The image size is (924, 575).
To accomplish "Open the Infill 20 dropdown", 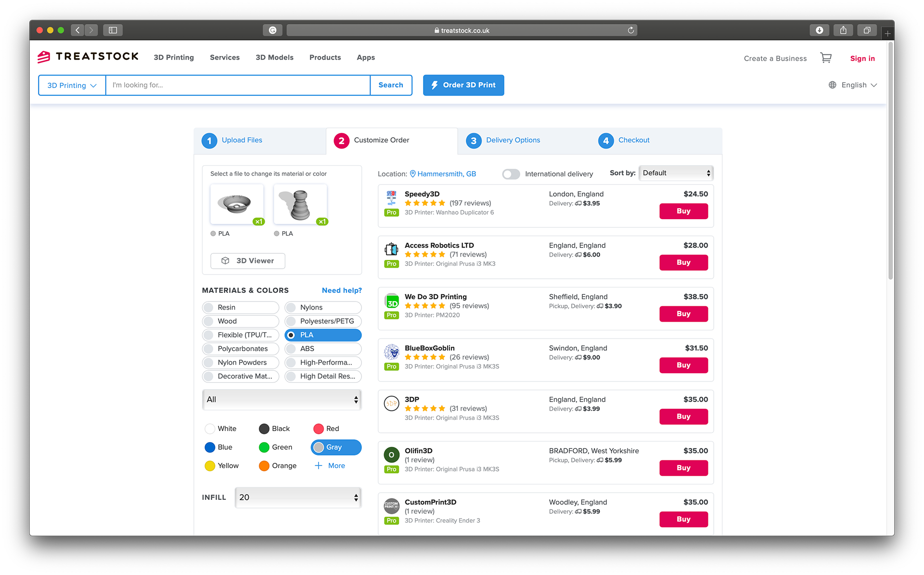I will 298,497.
